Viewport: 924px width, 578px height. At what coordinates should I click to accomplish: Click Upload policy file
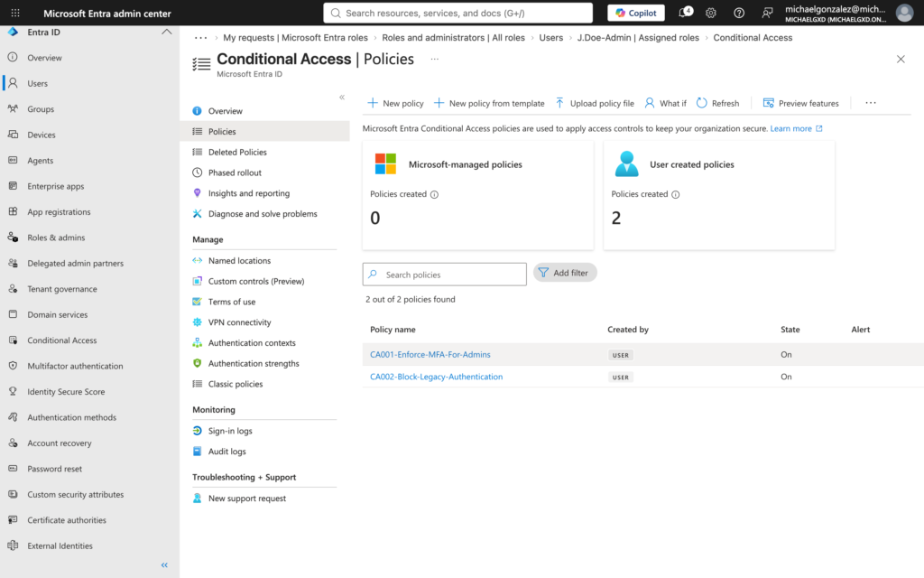click(595, 103)
